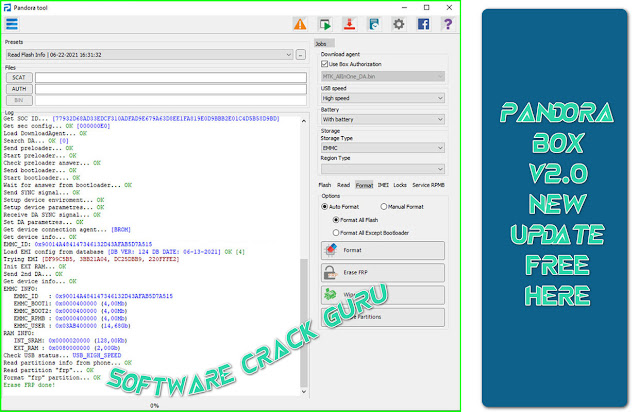The width and height of the screenshot is (639, 412).
Task: Select the Jobs tab
Action: coord(324,43)
